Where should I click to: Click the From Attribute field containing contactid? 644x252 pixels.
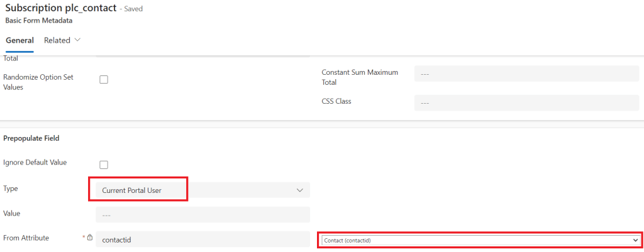[203, 239]
